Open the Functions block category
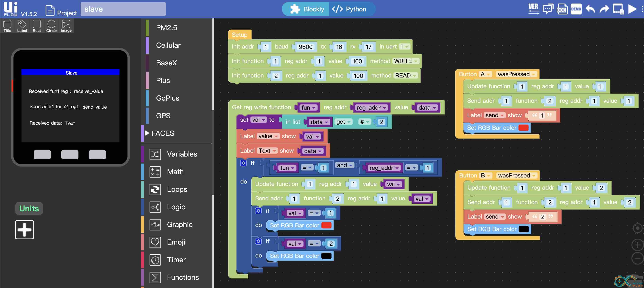The height and width of the screenshot is (288, 644). [183, 276]
